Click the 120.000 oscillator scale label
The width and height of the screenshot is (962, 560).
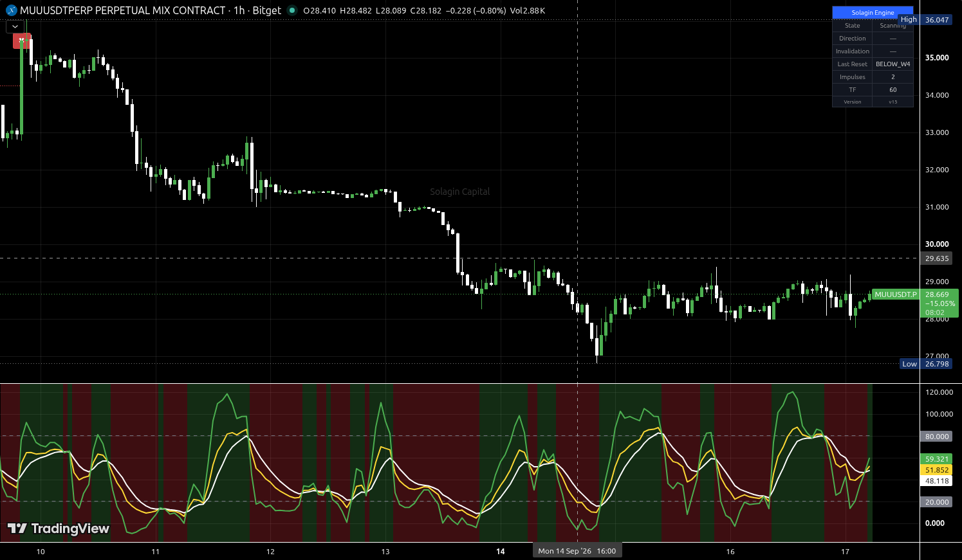point(939,392)
